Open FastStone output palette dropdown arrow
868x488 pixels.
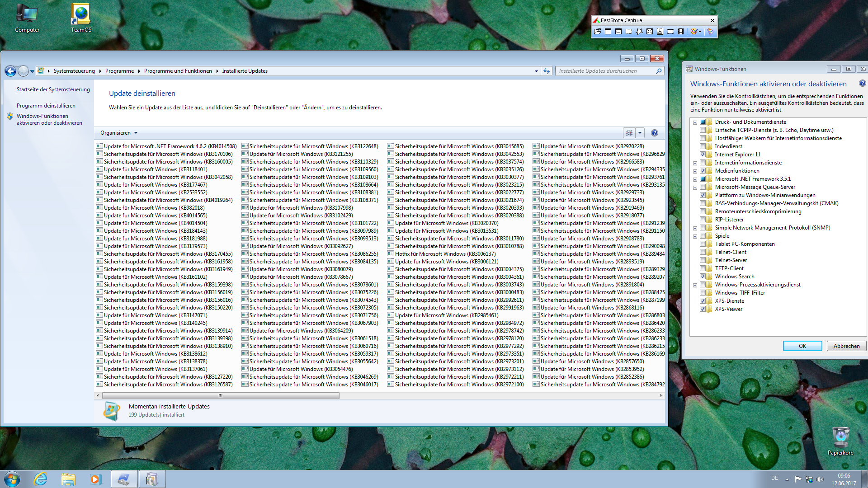coord(700,32)
